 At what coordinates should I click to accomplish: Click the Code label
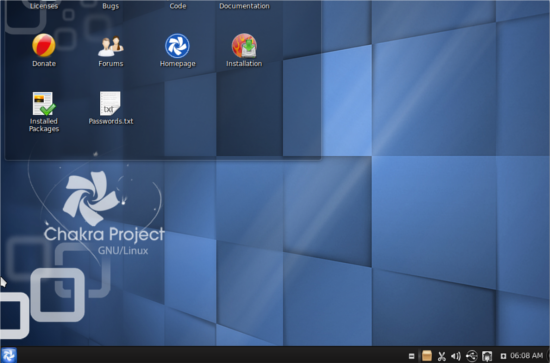coord(178,6)
